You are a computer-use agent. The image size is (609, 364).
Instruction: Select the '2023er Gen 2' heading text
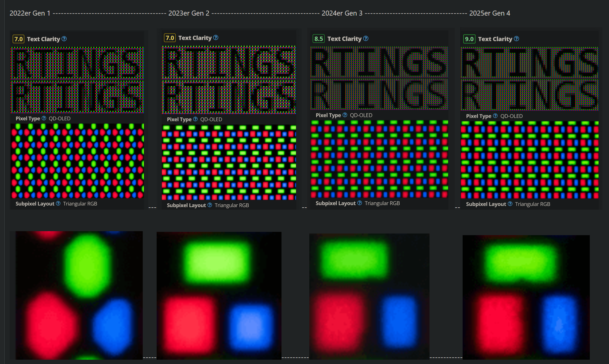pos(189,13)
